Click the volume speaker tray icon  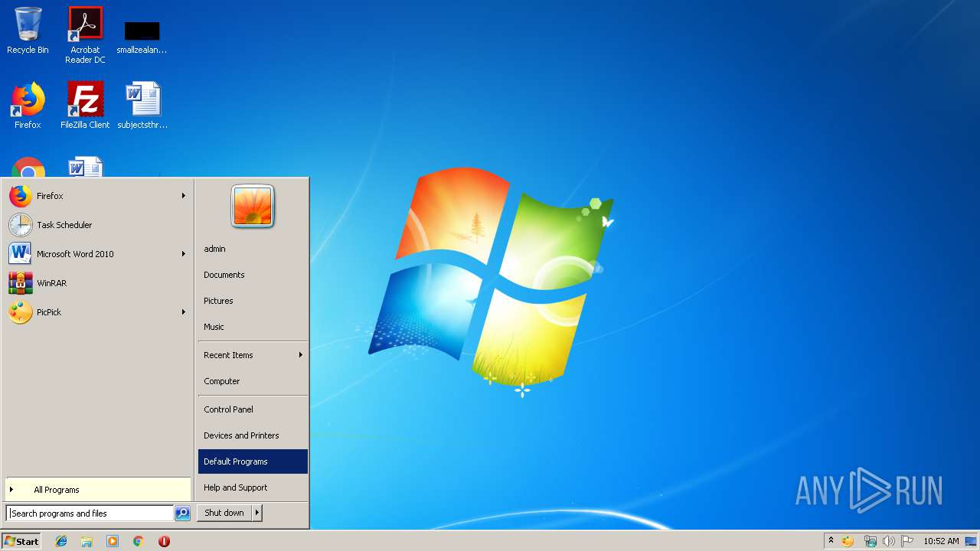point(888,541)
